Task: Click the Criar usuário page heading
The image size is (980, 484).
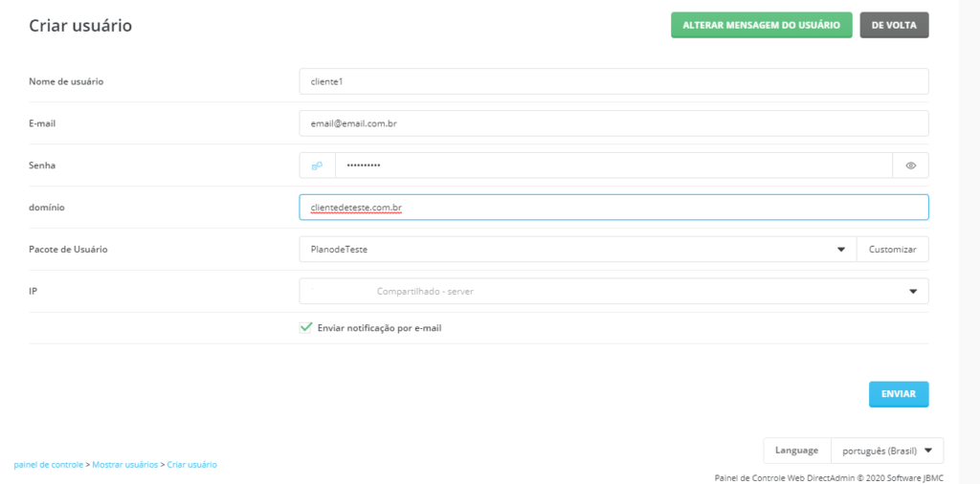Action: coord(80,26)
